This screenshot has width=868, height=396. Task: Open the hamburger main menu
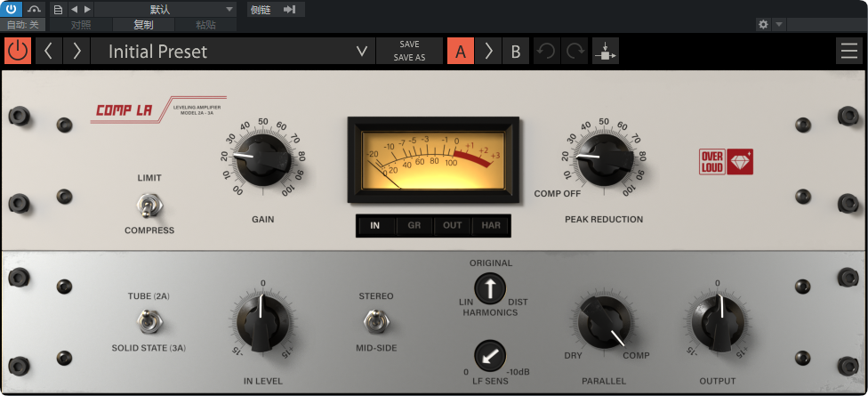tap(849, 51)
